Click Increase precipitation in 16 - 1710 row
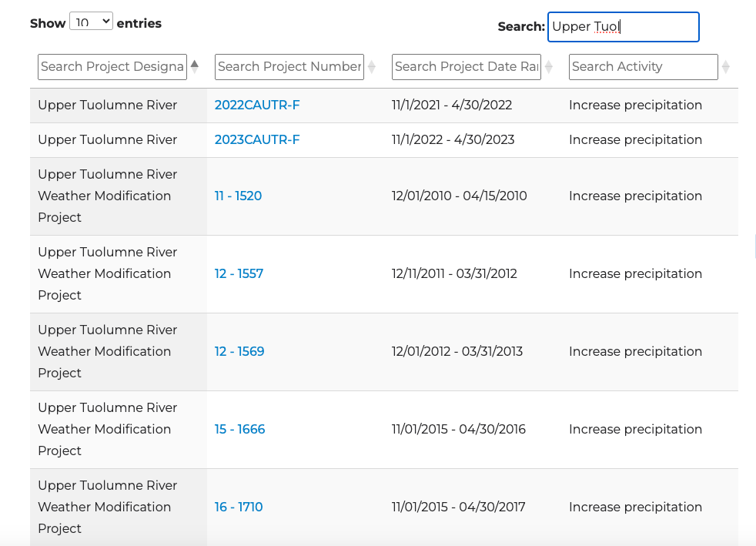Screen dimensions: 756x546 pos(635,507)
